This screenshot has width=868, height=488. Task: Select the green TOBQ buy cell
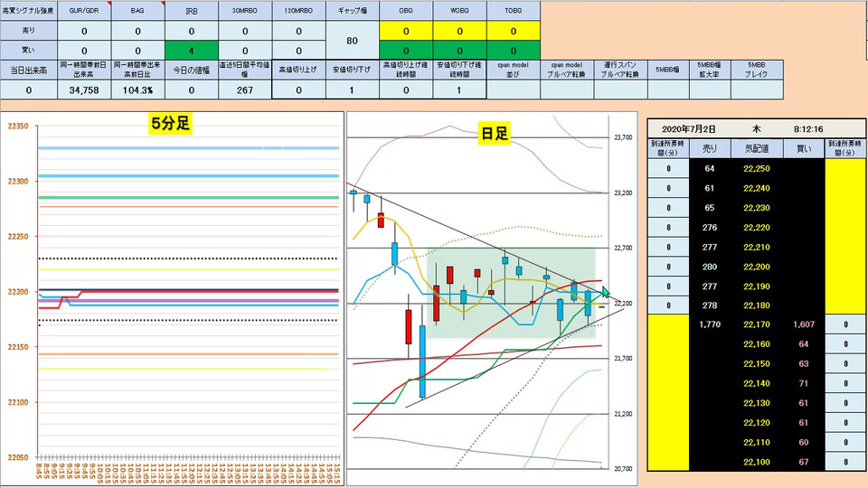514,51
